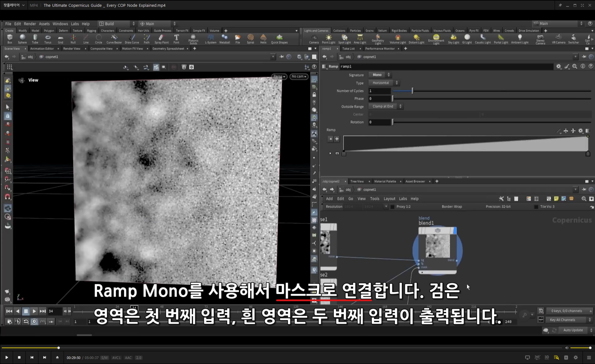Switch to the Performance Monitor tab
Image resolution: width=595 pixels, height=364 pixels.
380,48
